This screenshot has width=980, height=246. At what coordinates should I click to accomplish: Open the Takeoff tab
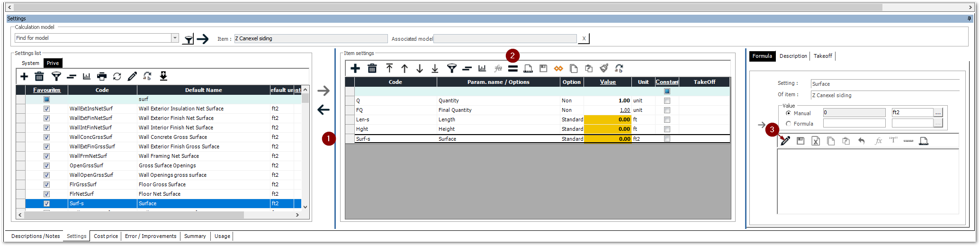tap(823, 56)
